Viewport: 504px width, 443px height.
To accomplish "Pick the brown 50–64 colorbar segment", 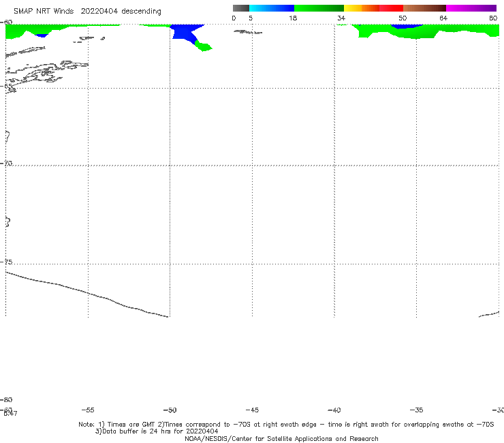I will point(424,8).
